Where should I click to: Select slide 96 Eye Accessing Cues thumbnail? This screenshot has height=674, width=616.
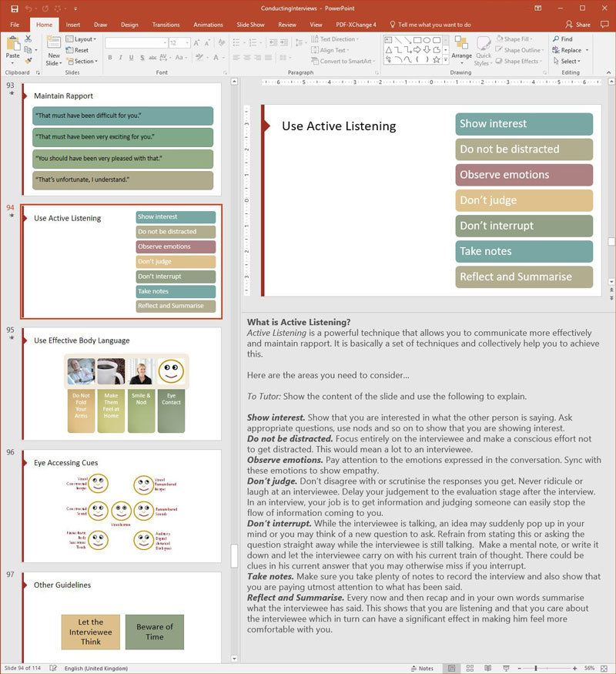click(x=122, y=506)
